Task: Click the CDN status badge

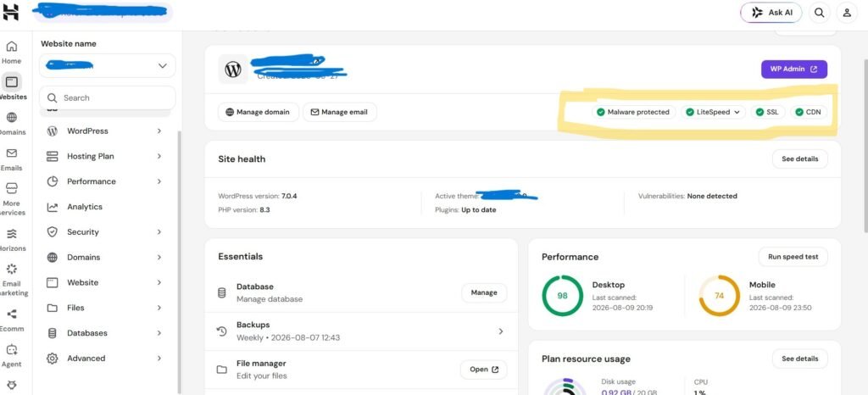Action: (808, 112)
